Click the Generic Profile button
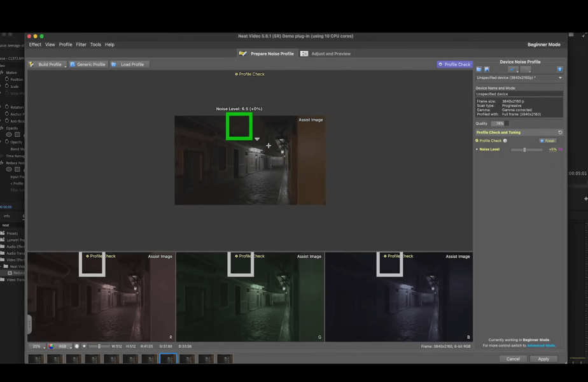Viewport: 588px width, 382px height. coord(88,64)
